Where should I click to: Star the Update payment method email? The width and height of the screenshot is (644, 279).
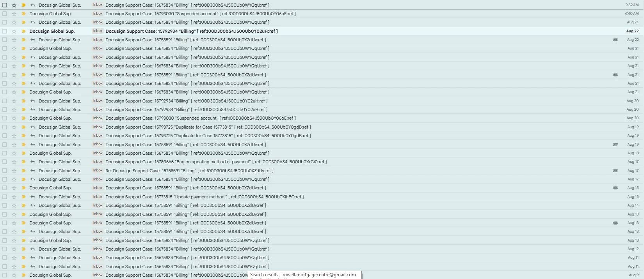coord(14,197)
